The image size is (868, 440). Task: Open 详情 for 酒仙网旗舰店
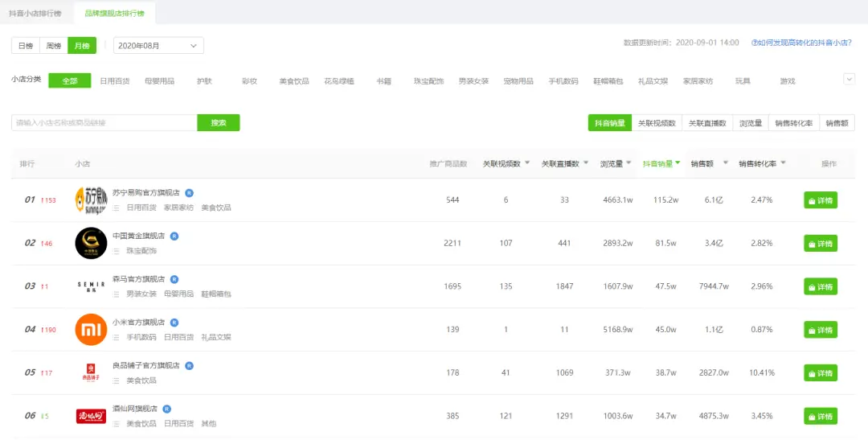tap(821, 416)
